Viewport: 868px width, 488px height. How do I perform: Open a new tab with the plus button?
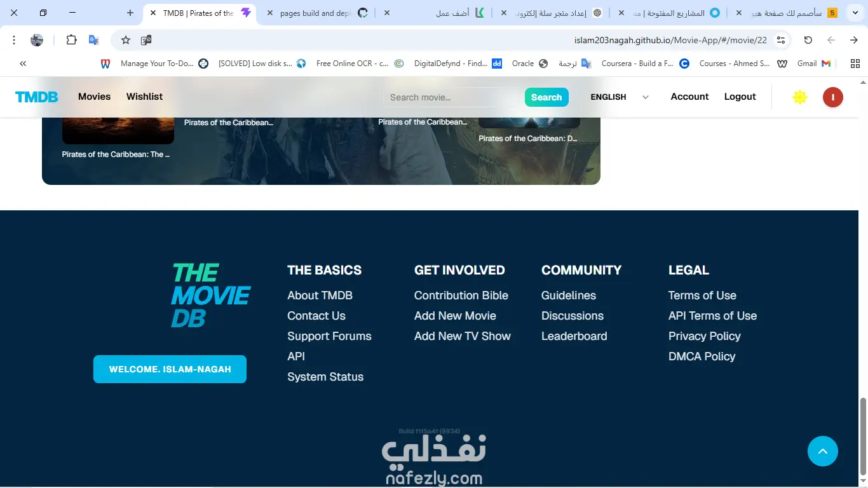[x=130, y=13]
